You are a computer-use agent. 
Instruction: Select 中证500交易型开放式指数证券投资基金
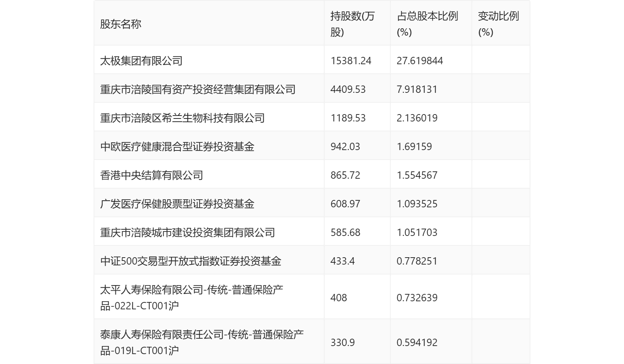(191, 261)
